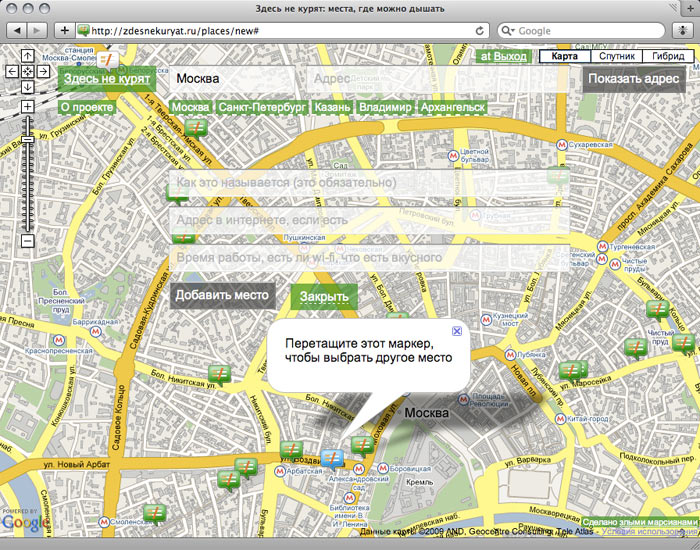The height and width of the screenshot is (550, 700).
Task: Reload the page in Safari
Action: (481, 31)
